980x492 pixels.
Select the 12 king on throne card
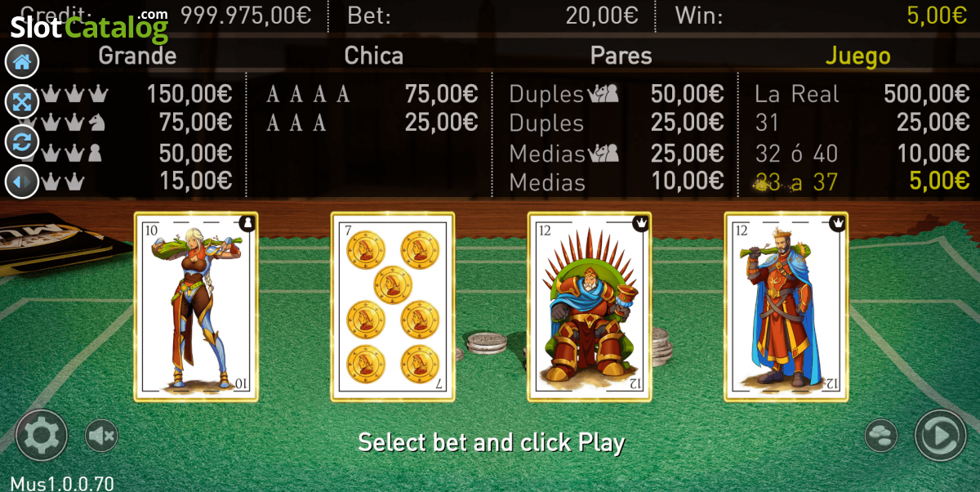coord(590,306)
